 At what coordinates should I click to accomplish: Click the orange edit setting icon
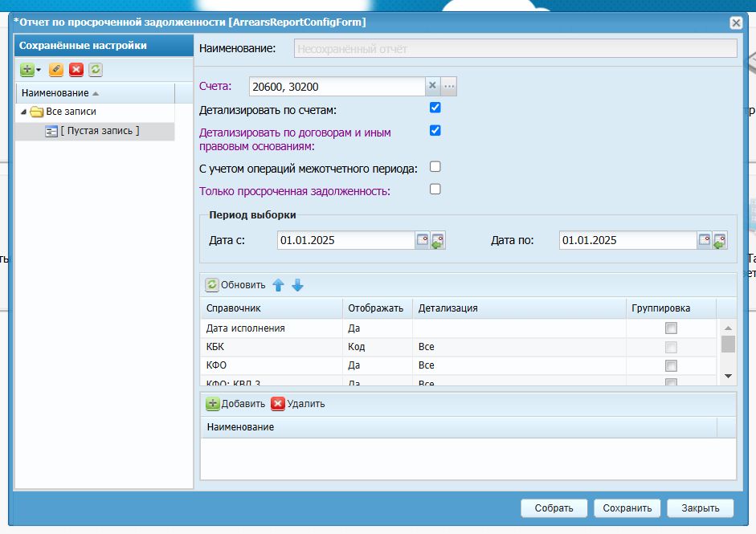point(56,70)
